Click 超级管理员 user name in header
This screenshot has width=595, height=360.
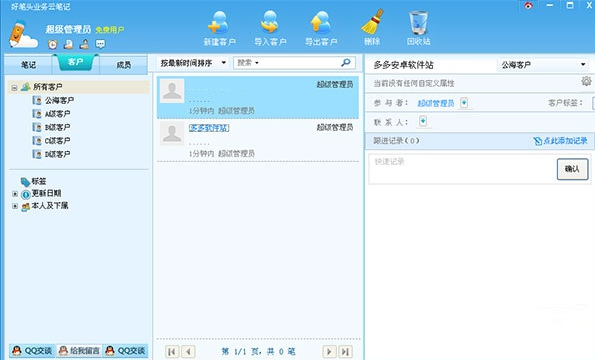[x=68, y=29]
